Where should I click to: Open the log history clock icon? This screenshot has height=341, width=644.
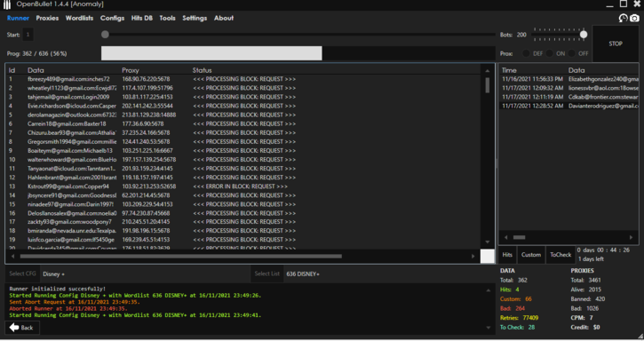(623, 18)
